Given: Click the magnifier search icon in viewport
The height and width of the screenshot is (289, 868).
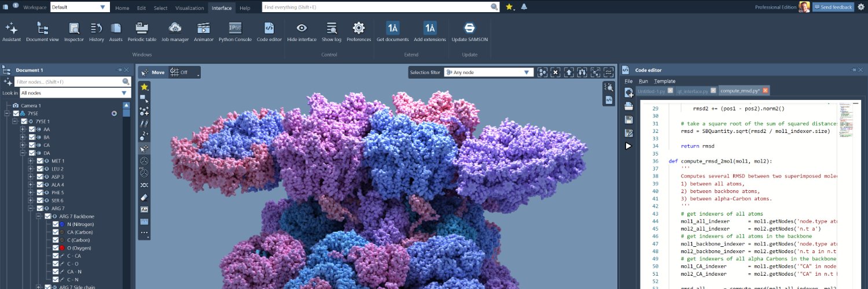Looking at the screenshot, I should point(609,87).
